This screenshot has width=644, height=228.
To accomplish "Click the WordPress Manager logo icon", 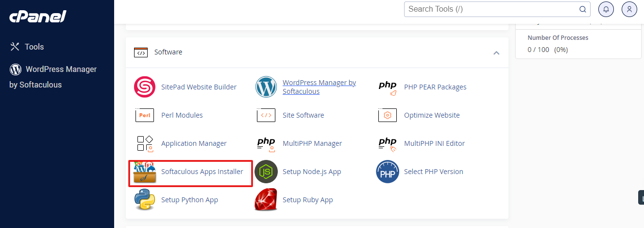I will (266, 87).
